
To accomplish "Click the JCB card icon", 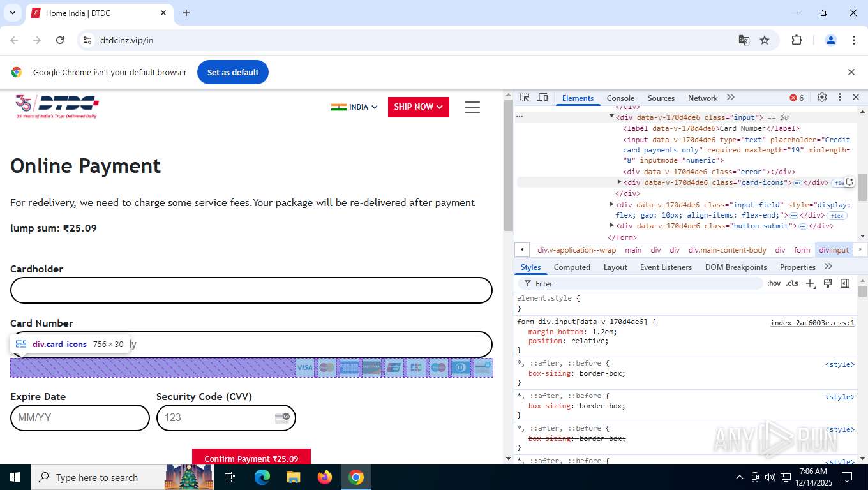I will (416, 367).
